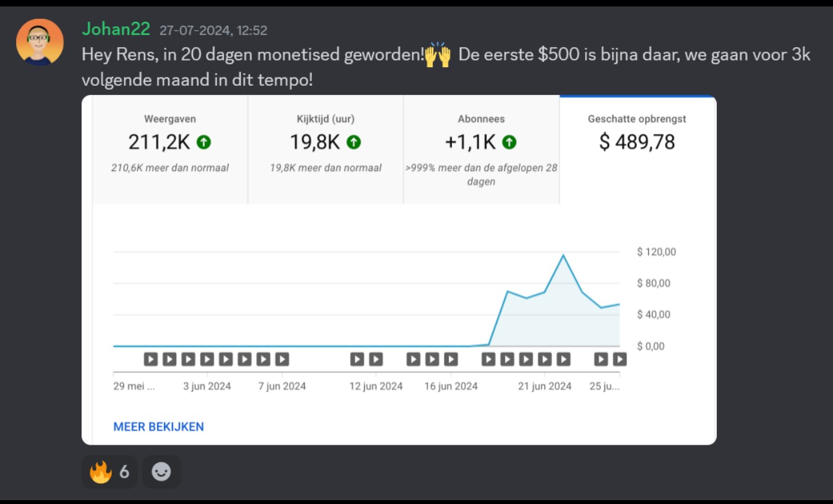Click the Johan22 username
The image size is (833, 504).
(x=116, y=29)
